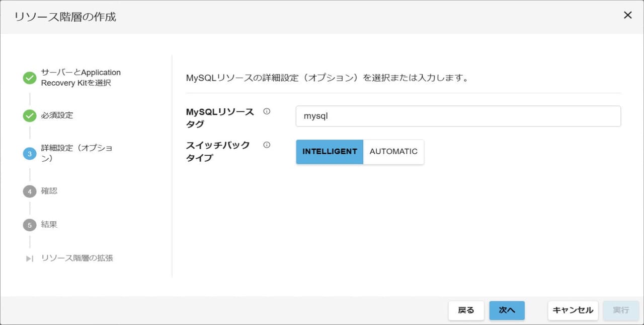Select AUTOMATIC switchback type
Image resolution: width=644 pixels, height=325 pixels.
[x=393, y=152]
